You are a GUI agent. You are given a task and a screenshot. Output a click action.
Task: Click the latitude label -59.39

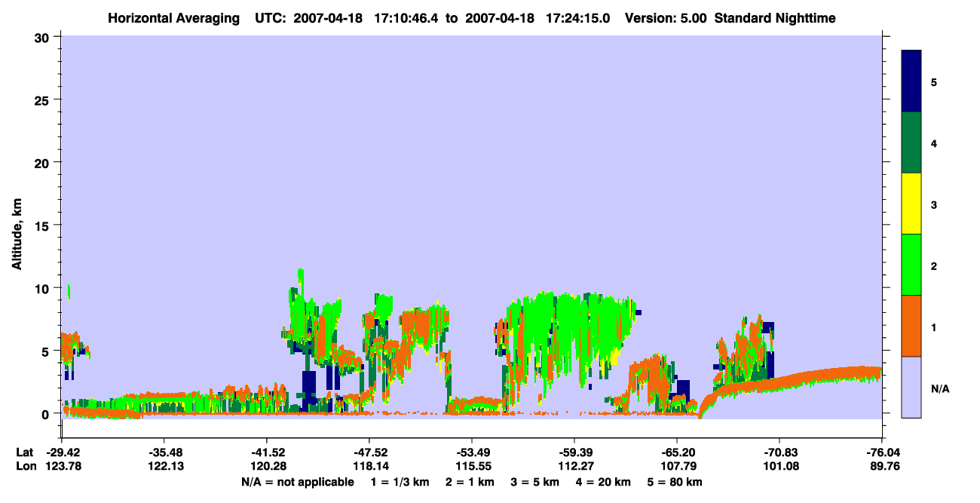click(x=574, y=453)
